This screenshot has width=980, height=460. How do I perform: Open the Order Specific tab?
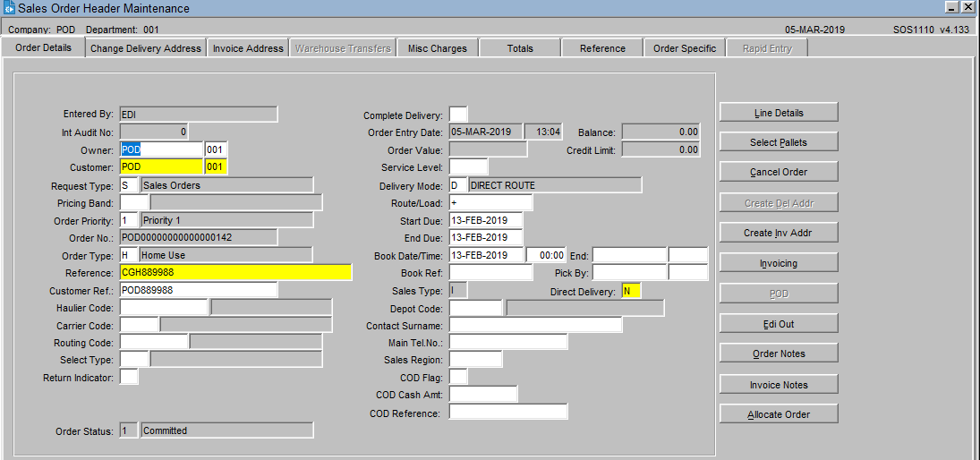point(684,48)
